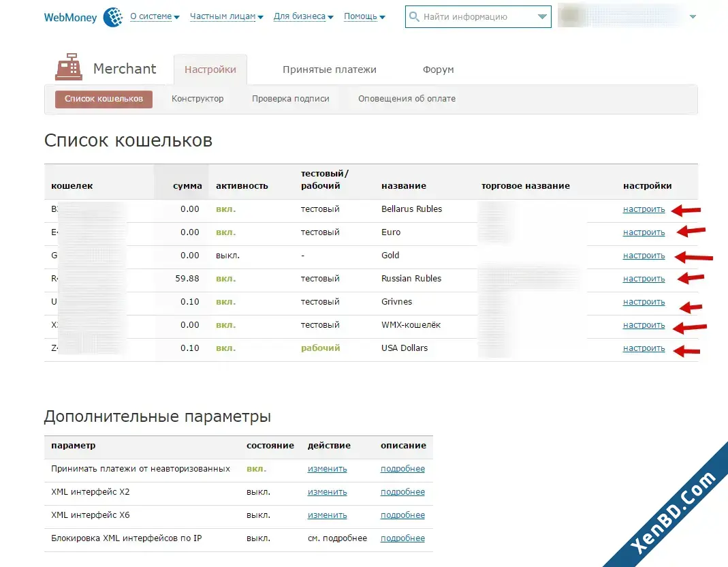The width and height of the screenshot is (728, 567).
Task: Click the 'вкл.' state of unauthorized payments
Action: (256, 469)
